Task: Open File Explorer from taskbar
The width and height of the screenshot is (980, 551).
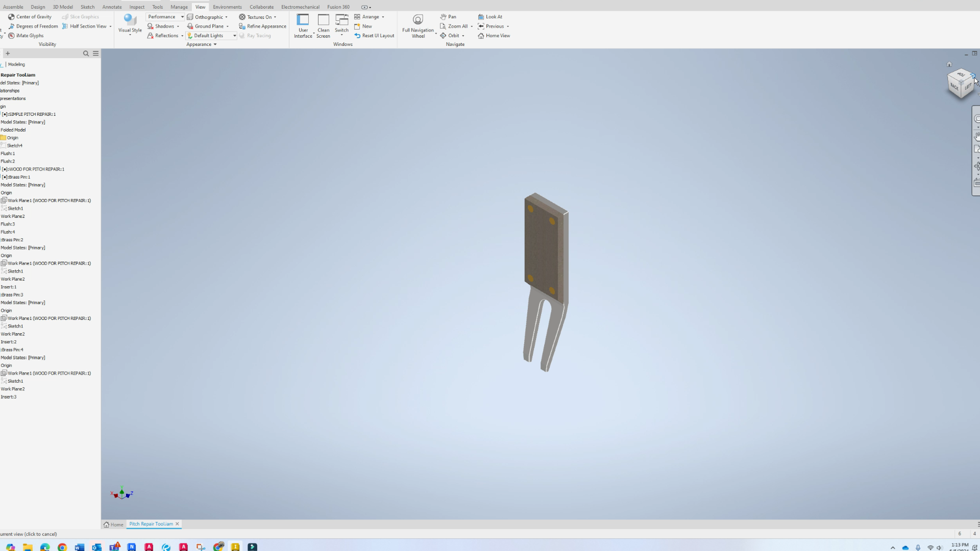Action: 28,547
